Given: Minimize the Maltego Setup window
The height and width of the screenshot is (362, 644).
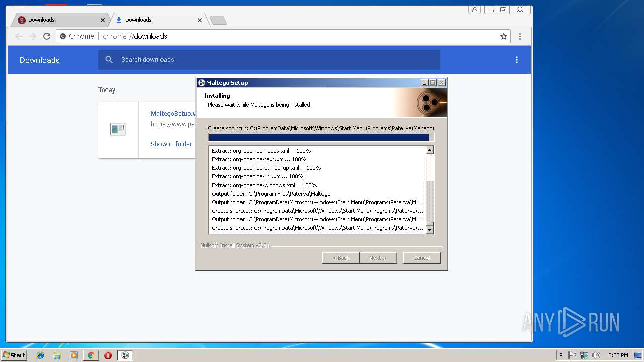Looking at the screenshot, I should point(424,83).
